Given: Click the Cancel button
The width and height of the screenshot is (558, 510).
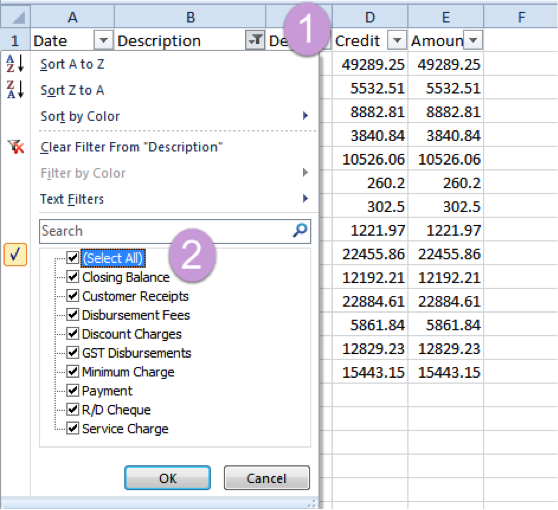Looking at the screenshot, I should [x=267, y=478].
